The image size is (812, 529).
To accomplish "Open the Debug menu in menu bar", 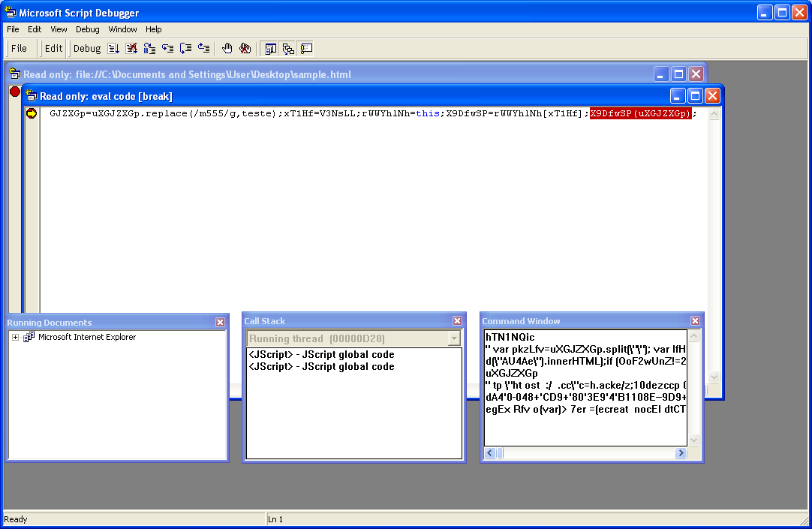I will pyautogui.click(x=87, y=29).
